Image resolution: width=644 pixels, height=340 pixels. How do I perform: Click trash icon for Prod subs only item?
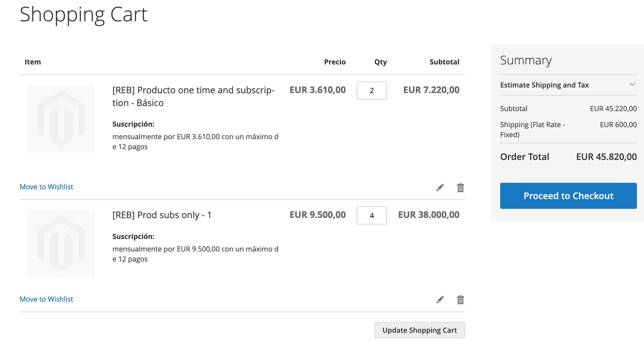(460, 300)
